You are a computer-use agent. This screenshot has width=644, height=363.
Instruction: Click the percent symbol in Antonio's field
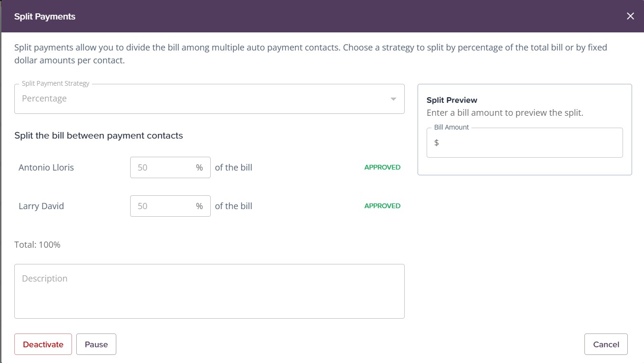pyautogui.click(x=199, y=168)
